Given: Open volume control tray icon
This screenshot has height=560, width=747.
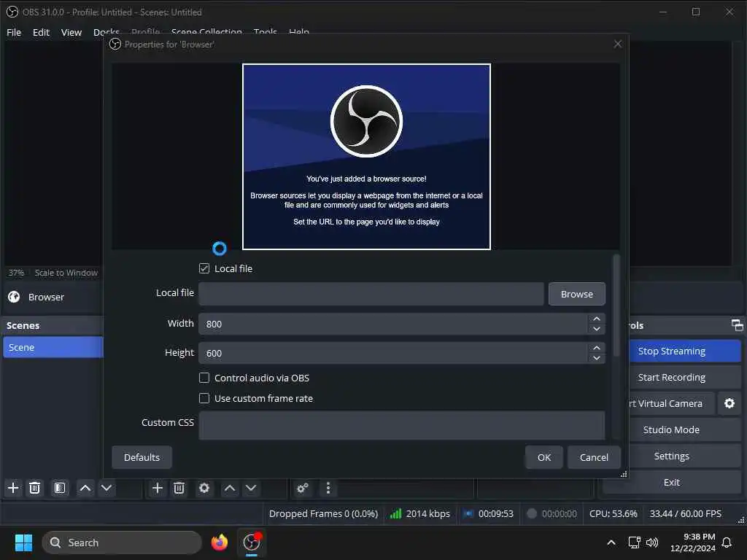Looking at the screenshot, I should point(652,542).
